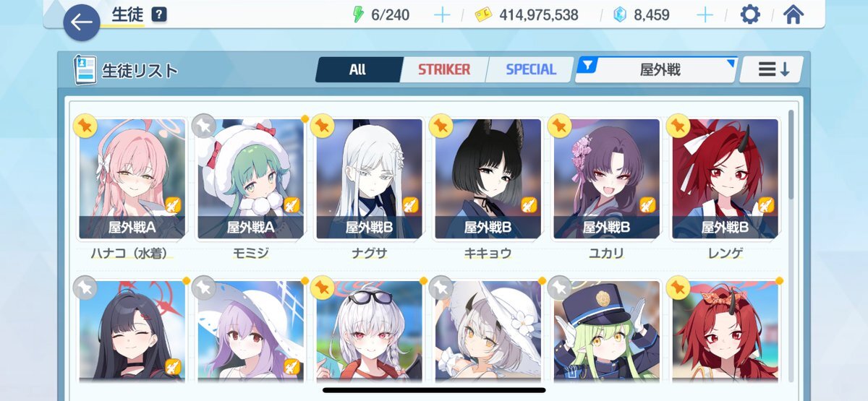This screenshot has width=868, height=401.
Task: Change sort order with the sort arrow button
Action: (771, 69)
